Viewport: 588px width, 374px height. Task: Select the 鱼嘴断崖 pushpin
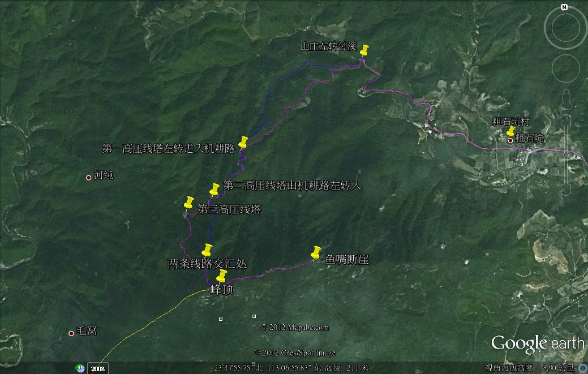316,252
